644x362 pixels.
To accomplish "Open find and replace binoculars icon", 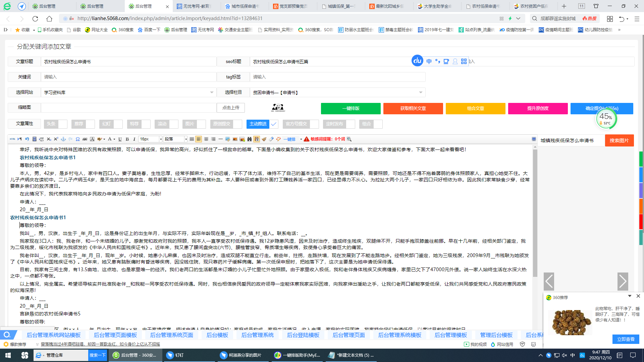I will 249,139.
